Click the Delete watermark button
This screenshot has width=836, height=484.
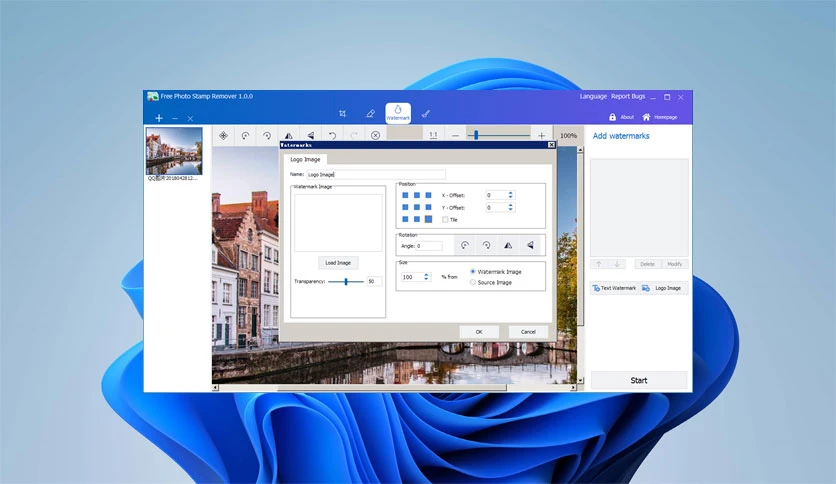point(647,264)
